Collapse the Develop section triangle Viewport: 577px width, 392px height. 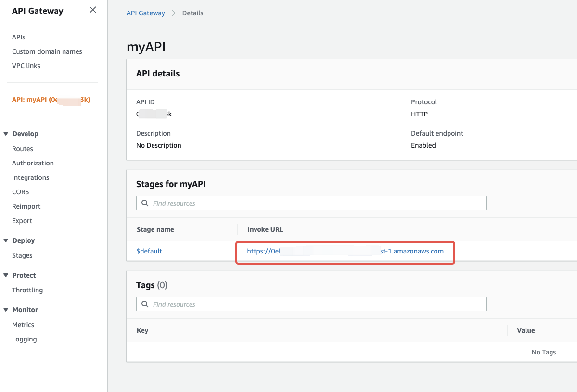[x=6, y=134]
